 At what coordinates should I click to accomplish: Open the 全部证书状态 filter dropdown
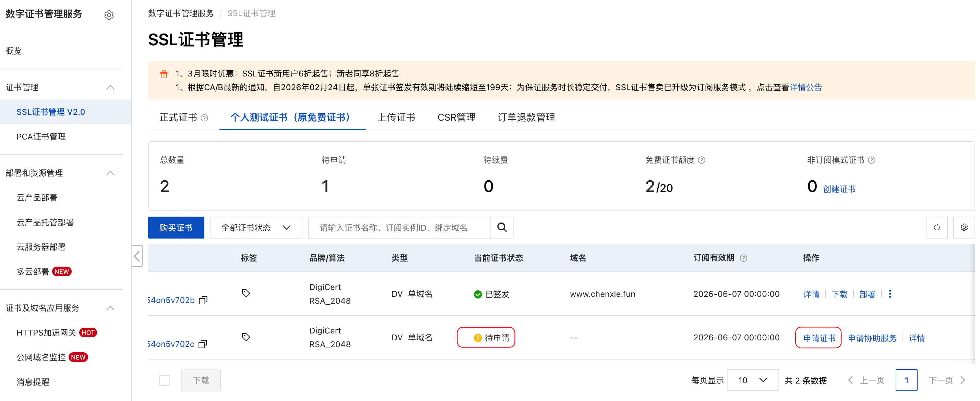[x=256, y=227]
